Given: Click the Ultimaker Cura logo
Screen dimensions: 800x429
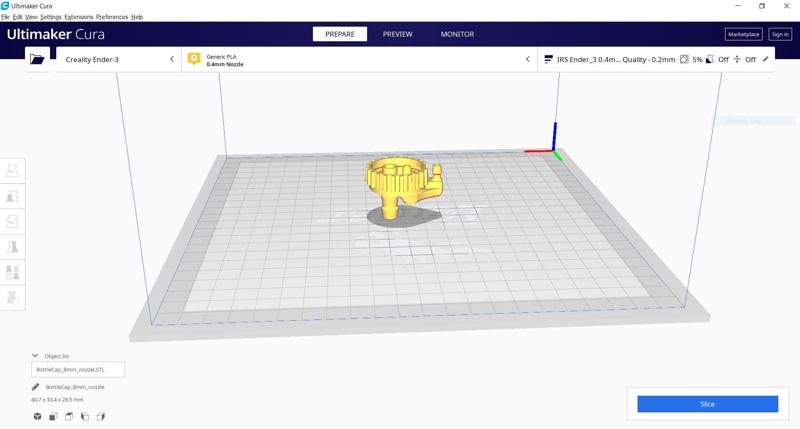Looking at the screenshot, I should pos(56,34).
